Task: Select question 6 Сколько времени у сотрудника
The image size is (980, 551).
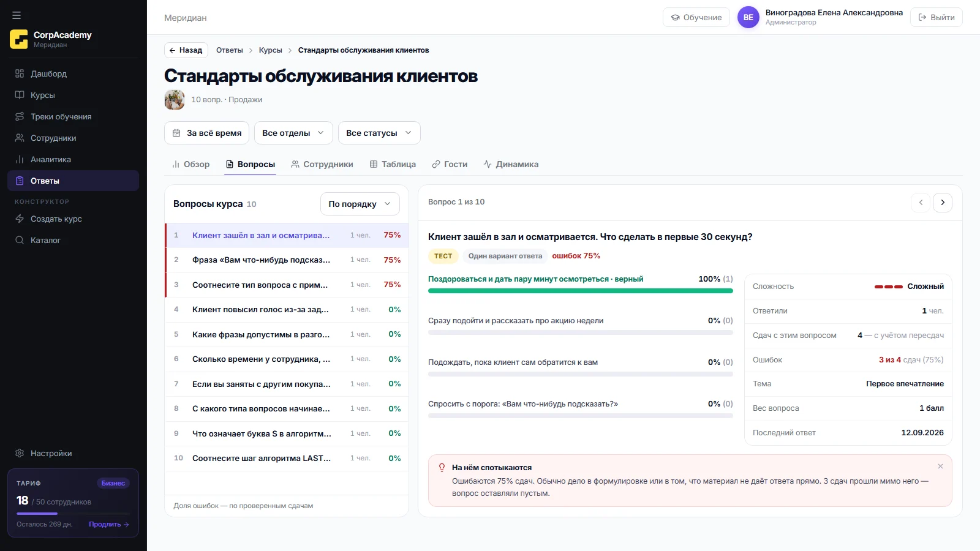Action: 287,359
